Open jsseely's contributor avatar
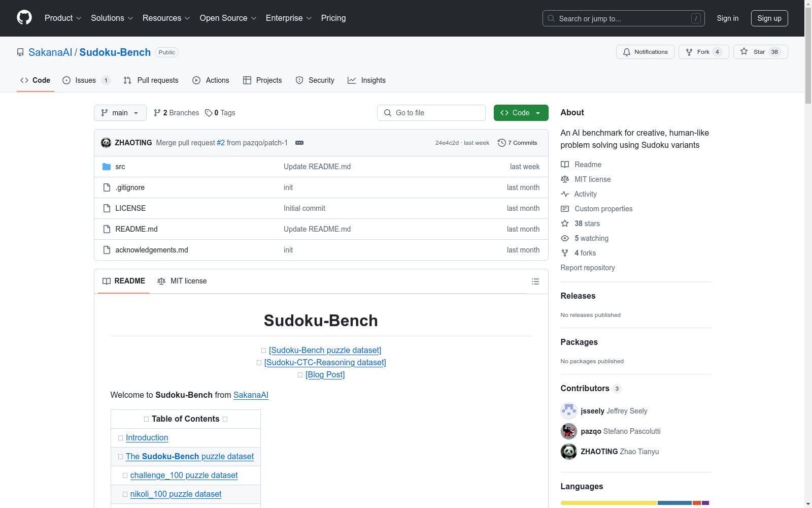 [x=569, y=411]
